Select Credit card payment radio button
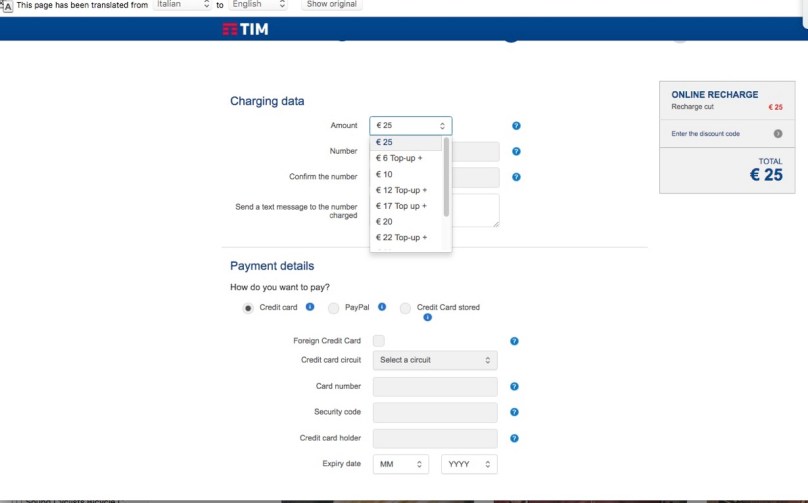The image size is (808, 503). [248, 308]
